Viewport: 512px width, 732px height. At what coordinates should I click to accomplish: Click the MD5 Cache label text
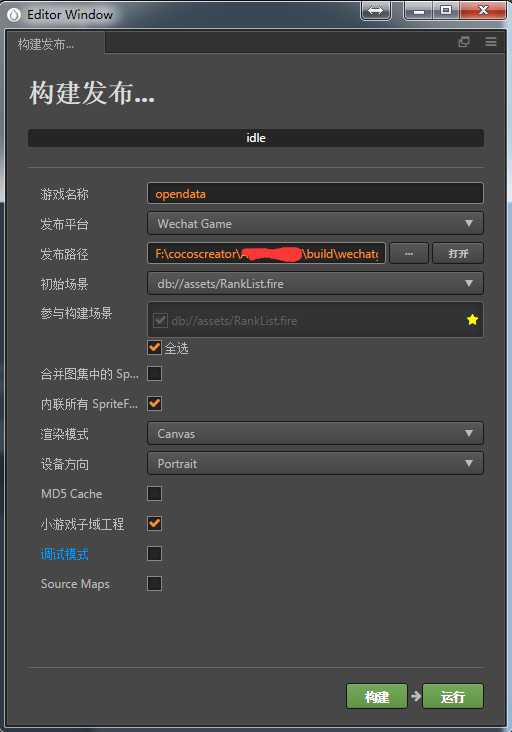click(x=71, y=494)
